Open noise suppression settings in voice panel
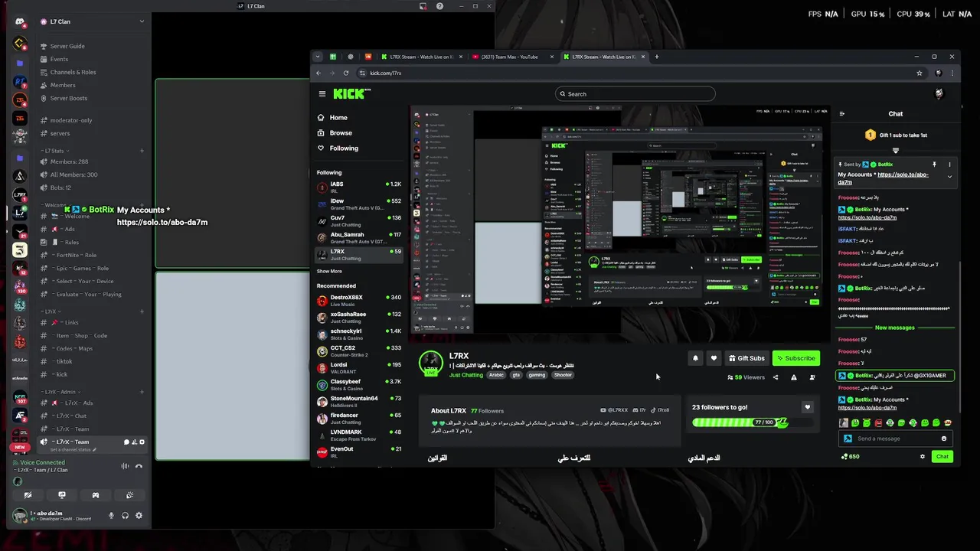The height and width of the screenshot is (551, 980). coord(125,466)
